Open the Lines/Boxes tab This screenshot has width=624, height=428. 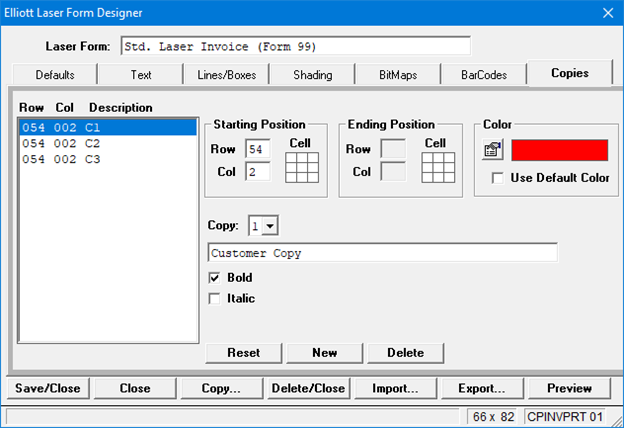(x=226, y=75)
